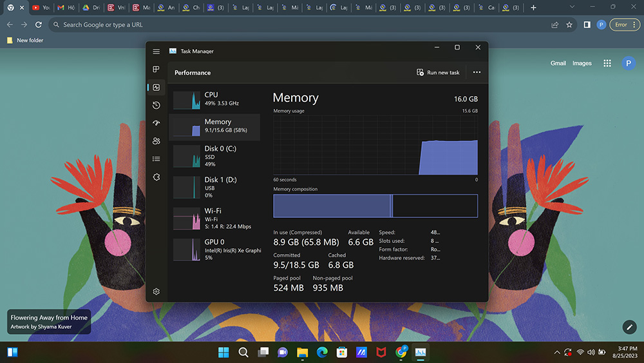
Task: Switch to the Google Drive tab
Action: pos(91,7)
